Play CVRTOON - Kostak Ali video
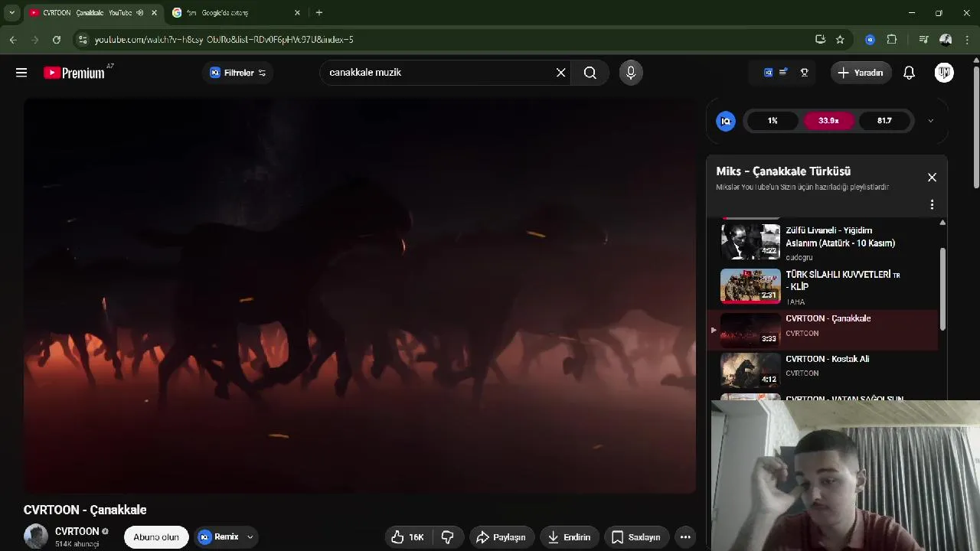Viewport: 980px width, 551px height. pos(824,370)
